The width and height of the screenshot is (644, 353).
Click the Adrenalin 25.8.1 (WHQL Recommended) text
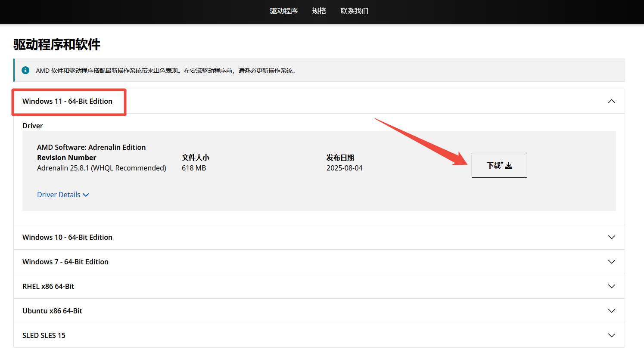pos(102,168)
